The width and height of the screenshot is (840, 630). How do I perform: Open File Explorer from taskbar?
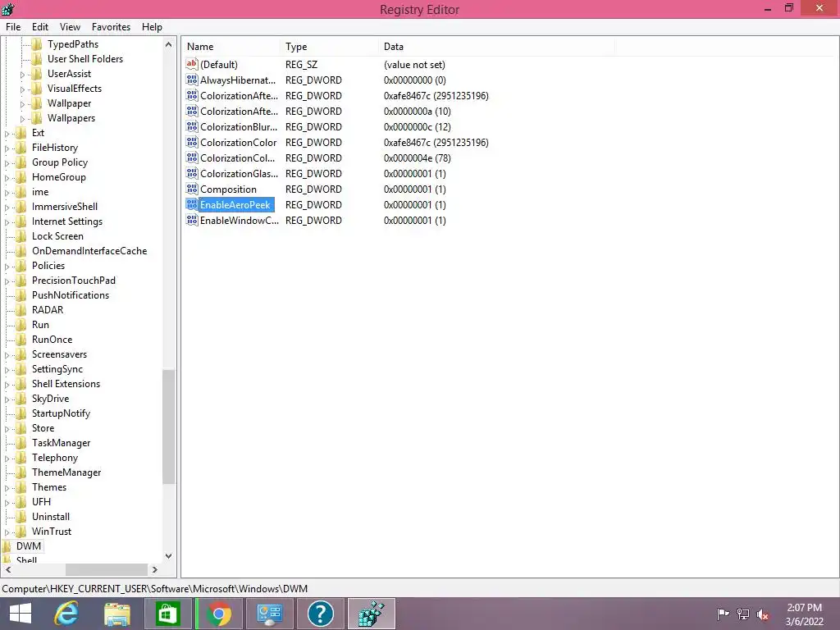(117, 614)
